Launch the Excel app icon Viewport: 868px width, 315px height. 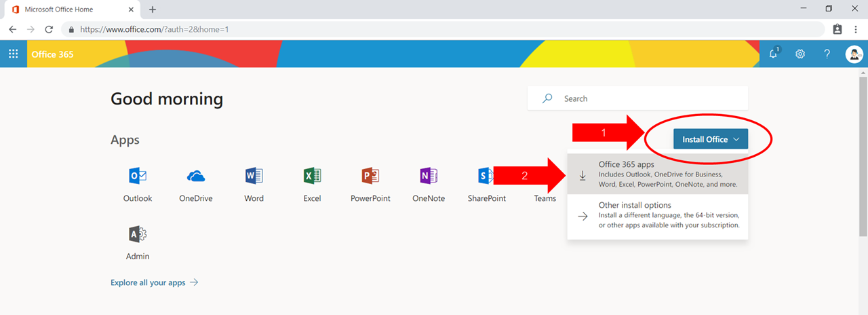pos(312,177)
